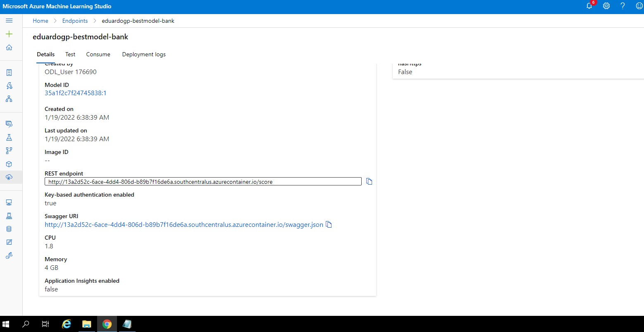Click the Created on timestamp value
The width and height of the screenshot is (644, 332).
pos(77,117)
